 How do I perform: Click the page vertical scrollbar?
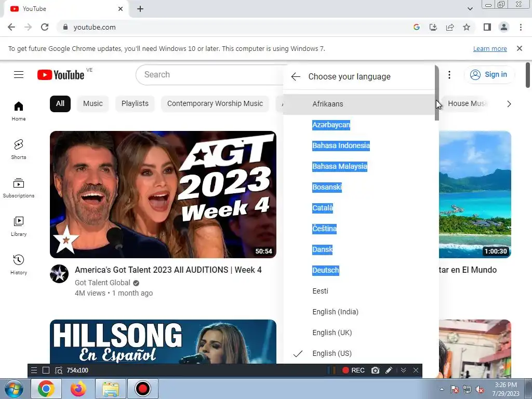(x=528, y=75)
